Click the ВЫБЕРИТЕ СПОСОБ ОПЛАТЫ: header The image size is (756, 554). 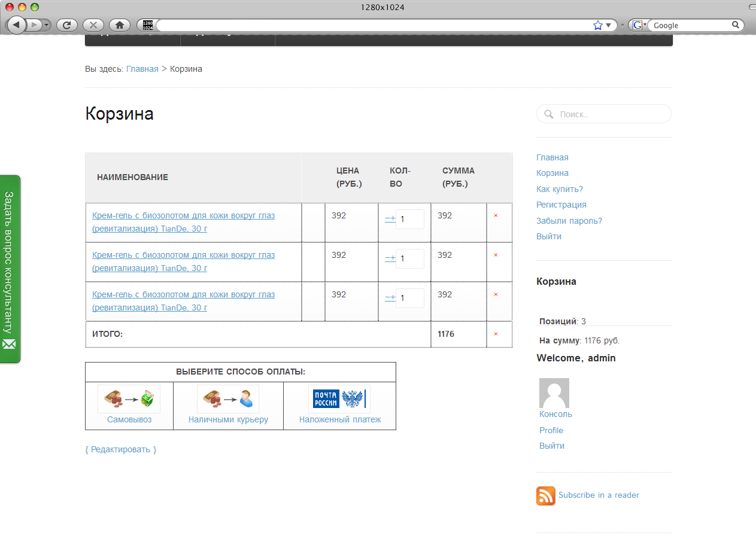pos(241,372)
